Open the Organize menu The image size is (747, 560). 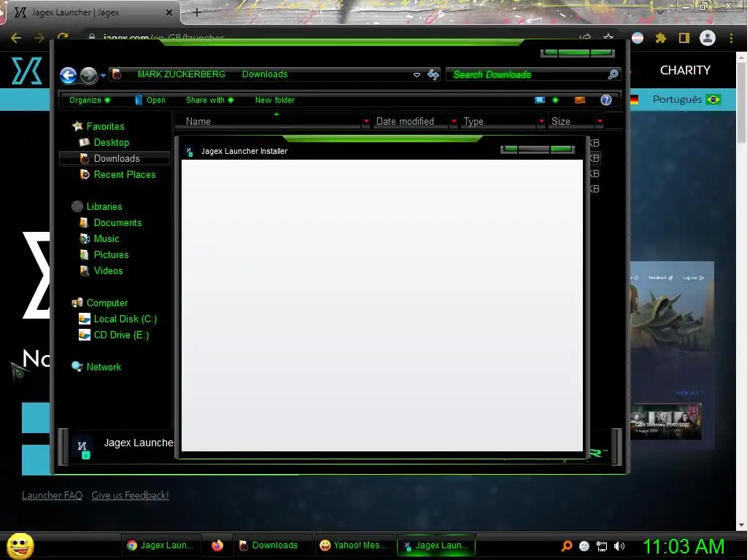click(90, 100)
